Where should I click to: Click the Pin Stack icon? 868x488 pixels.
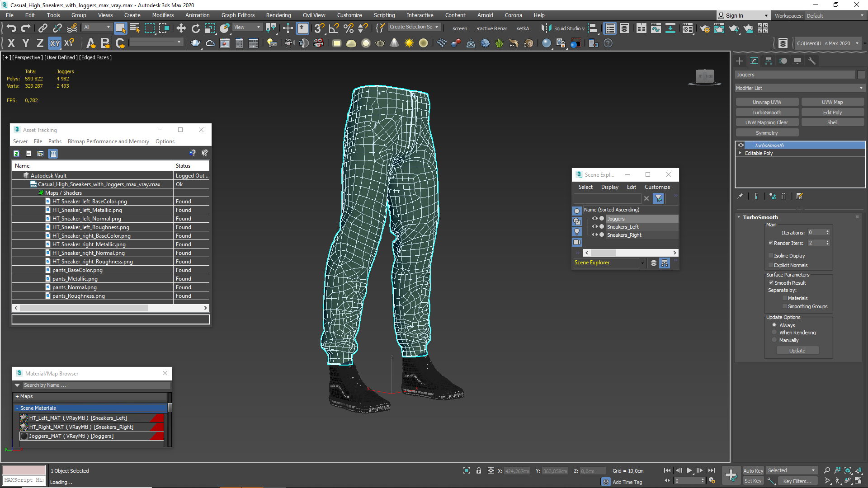click(x=740, y=196)
